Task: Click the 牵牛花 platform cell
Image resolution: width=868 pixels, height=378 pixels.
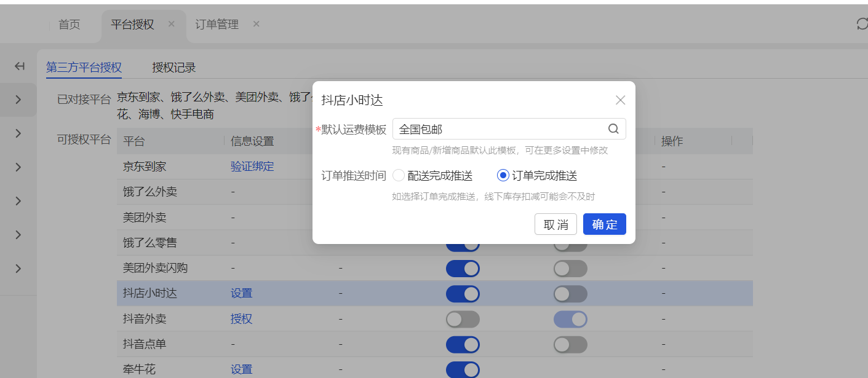Action: 139,369
